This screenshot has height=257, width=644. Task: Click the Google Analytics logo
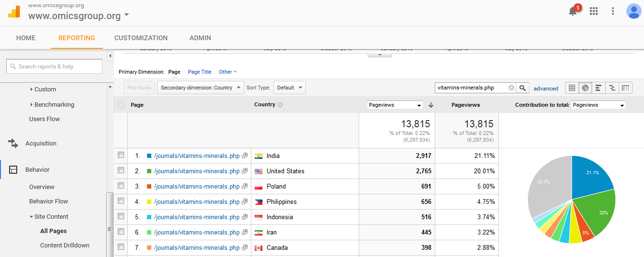(x=14, y=11)
